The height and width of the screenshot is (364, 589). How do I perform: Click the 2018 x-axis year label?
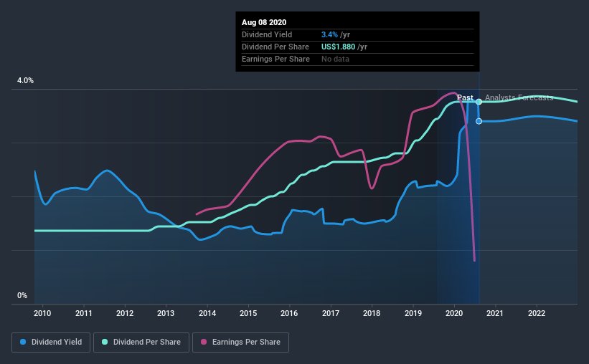(372, 313)
